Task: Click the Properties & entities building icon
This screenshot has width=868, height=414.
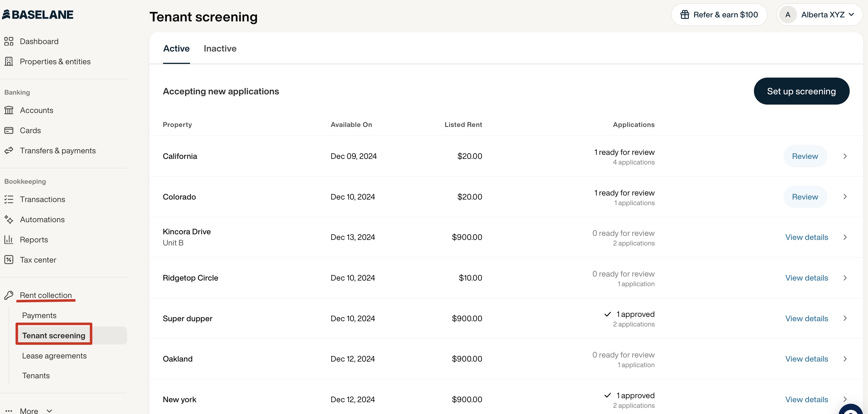Action: pyautogui.click(x=9, y=61)
